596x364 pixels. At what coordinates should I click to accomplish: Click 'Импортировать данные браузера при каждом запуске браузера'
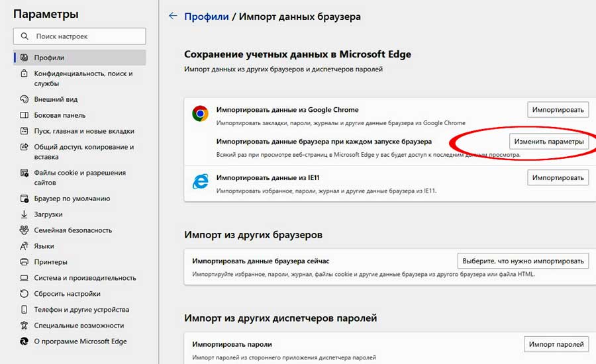[x=324, y=142]
